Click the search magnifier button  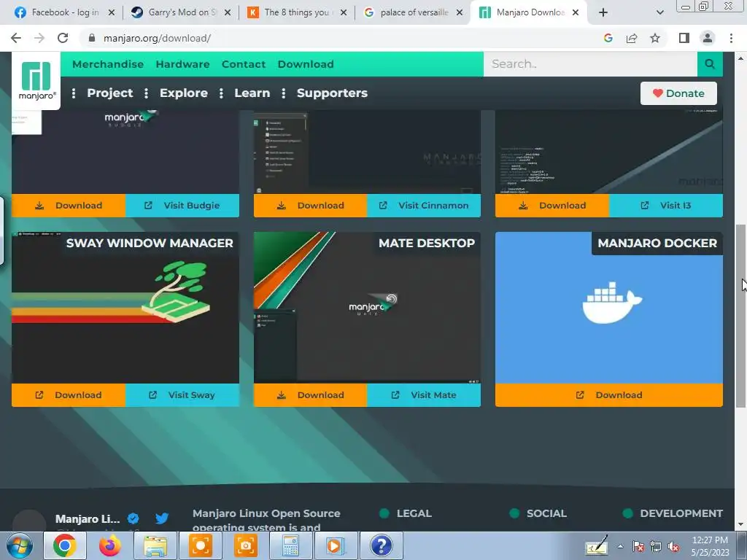709,64
